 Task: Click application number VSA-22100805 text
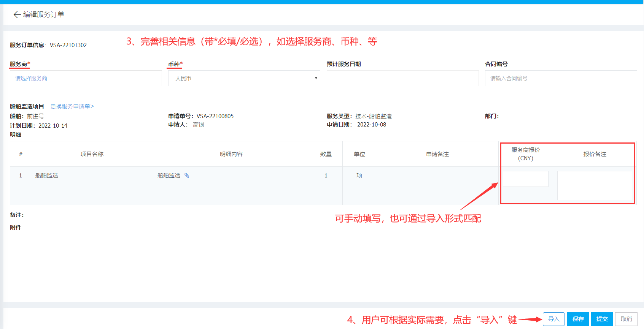[x=215, y=116]
